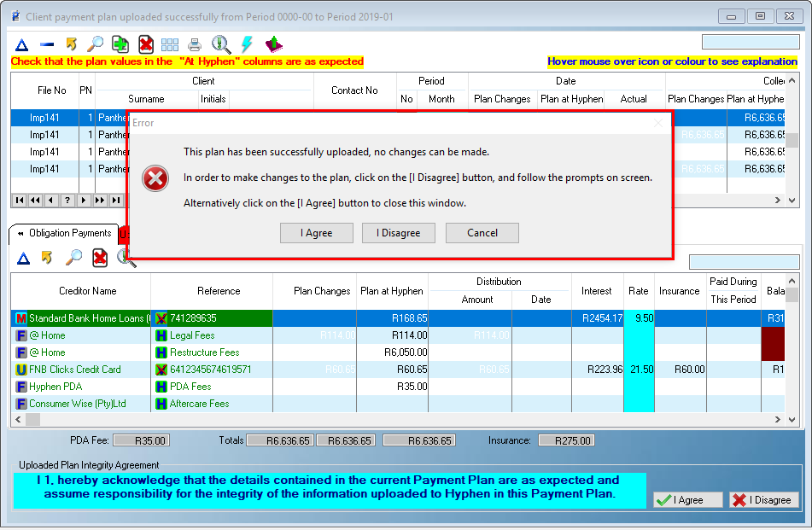This screenshot has height=530, width=812.
Task: Go to first record using navigator button
Action: (20, 201)
